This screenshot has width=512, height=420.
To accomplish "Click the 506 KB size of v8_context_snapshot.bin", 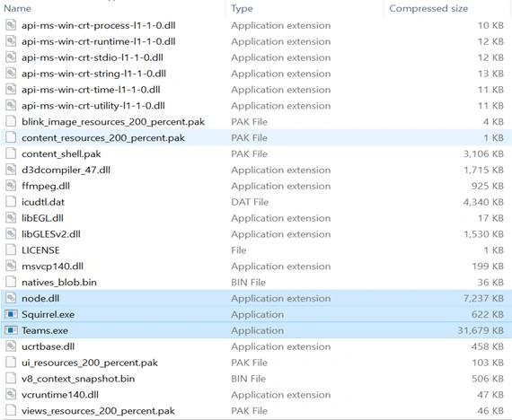I will (488, 378).
